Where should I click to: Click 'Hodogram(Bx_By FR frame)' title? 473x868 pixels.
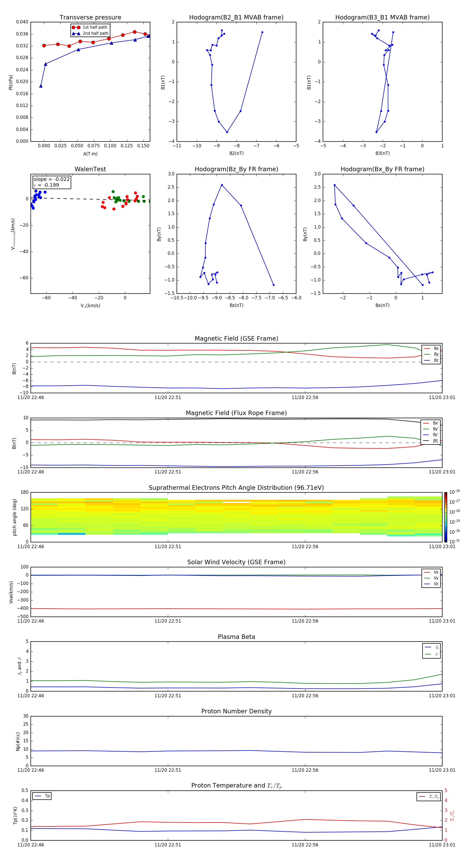coord(382,169)
